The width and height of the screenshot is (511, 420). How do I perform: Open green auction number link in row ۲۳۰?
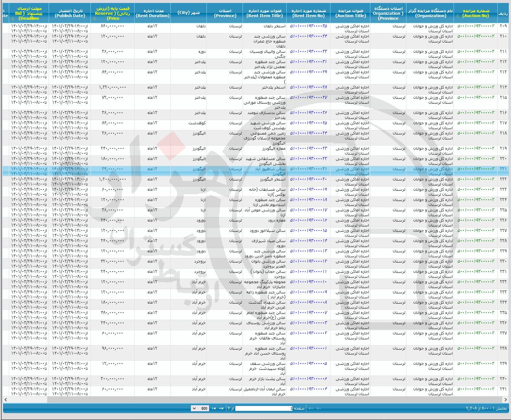[x=476, y=261]
